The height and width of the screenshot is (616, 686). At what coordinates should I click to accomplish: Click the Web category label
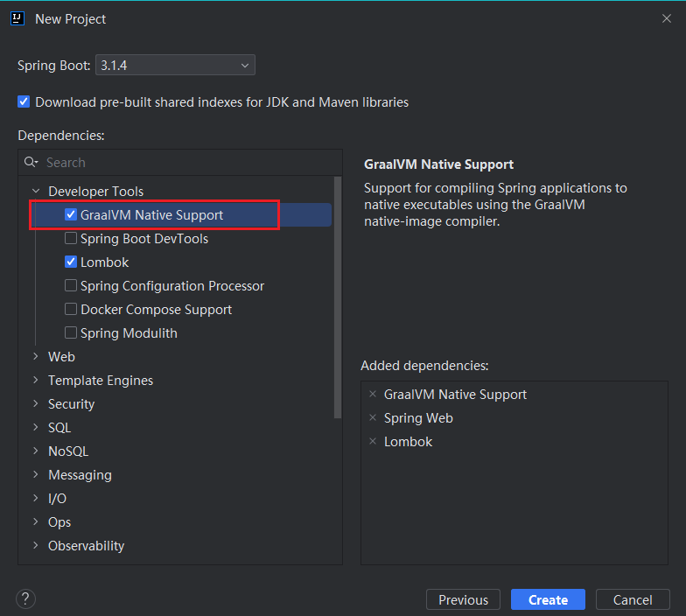(x=61, y=357)
